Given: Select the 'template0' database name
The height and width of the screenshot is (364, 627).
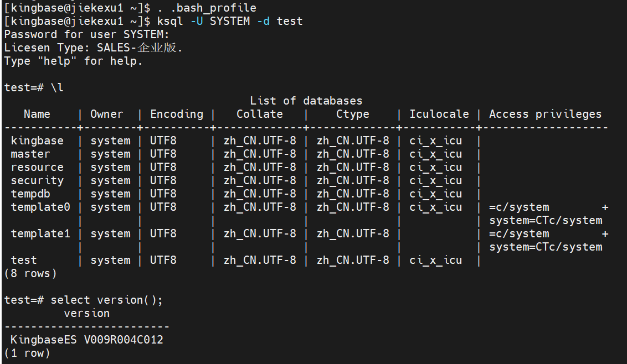Looking at the screenshot, I should point(40,207).
